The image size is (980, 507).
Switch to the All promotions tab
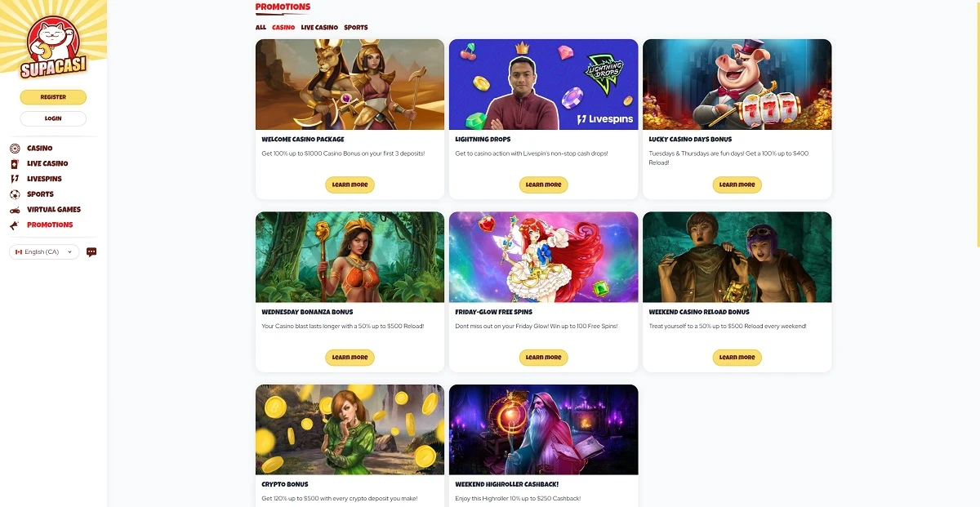tap(261, 28)
